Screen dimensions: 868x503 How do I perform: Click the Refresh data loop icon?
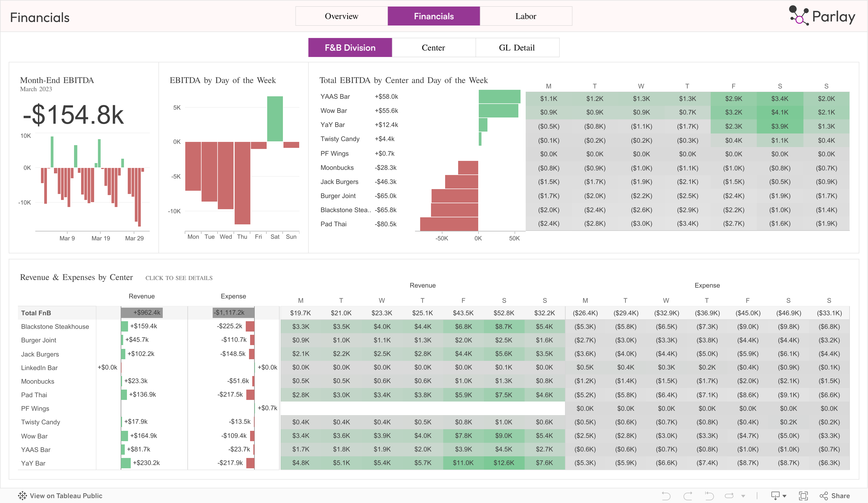click(x=729, y=496)
